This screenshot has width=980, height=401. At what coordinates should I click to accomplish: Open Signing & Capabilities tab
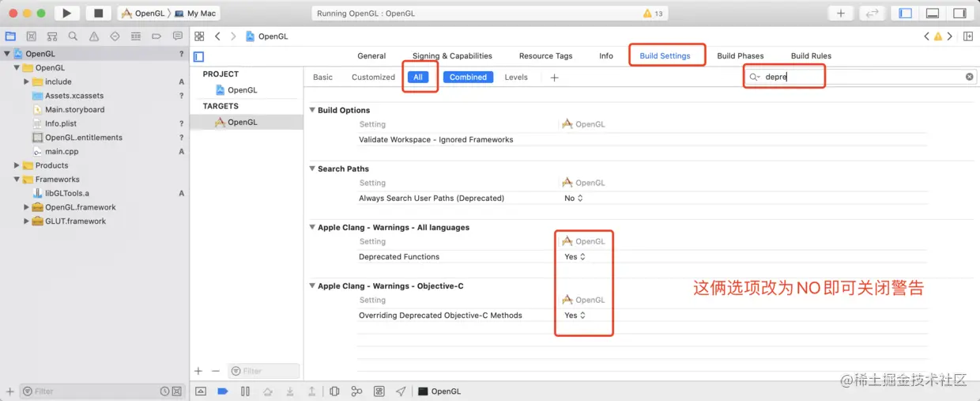click(x=452, y=56)
